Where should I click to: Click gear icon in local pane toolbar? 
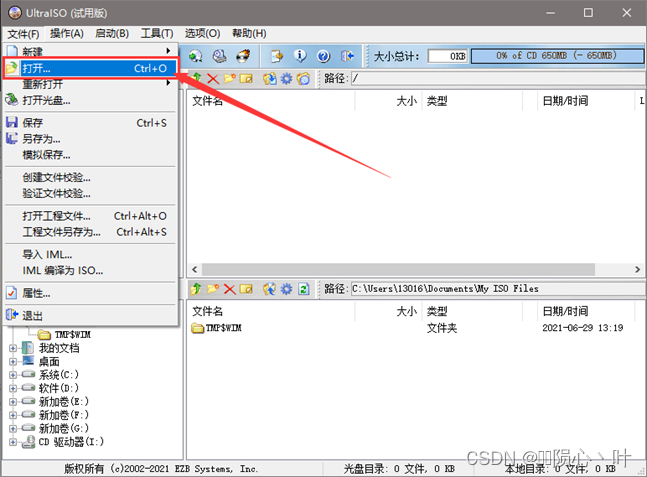[286, 289]
